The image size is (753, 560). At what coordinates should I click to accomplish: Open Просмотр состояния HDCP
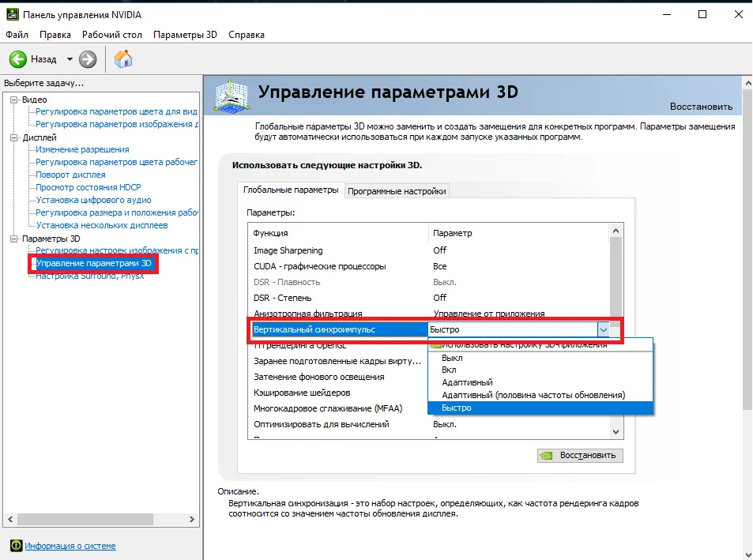click(x=88, y=187)
